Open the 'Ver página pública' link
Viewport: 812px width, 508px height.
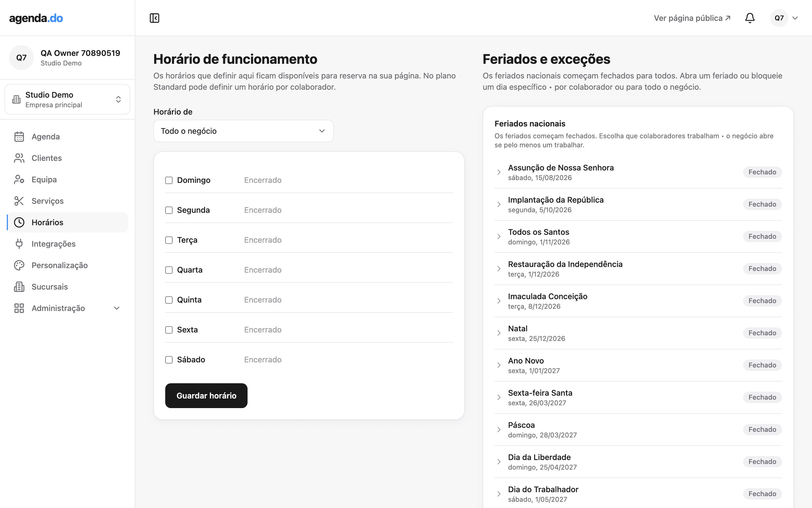pos(692,18)
